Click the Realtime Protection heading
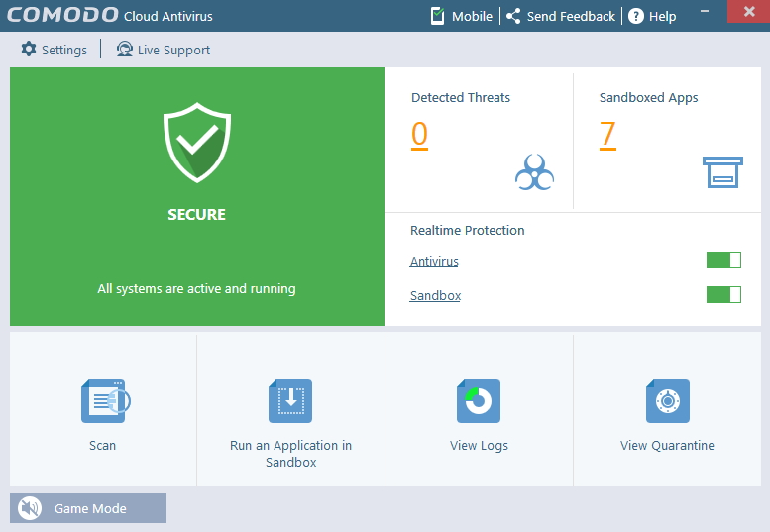 pos(468,230)
